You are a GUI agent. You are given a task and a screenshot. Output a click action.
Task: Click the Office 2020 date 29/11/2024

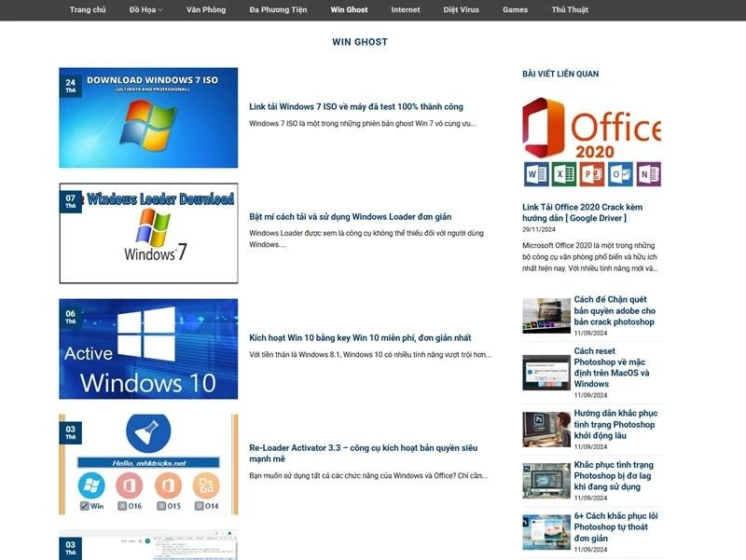pyautogui.click(x=539, y=229)
